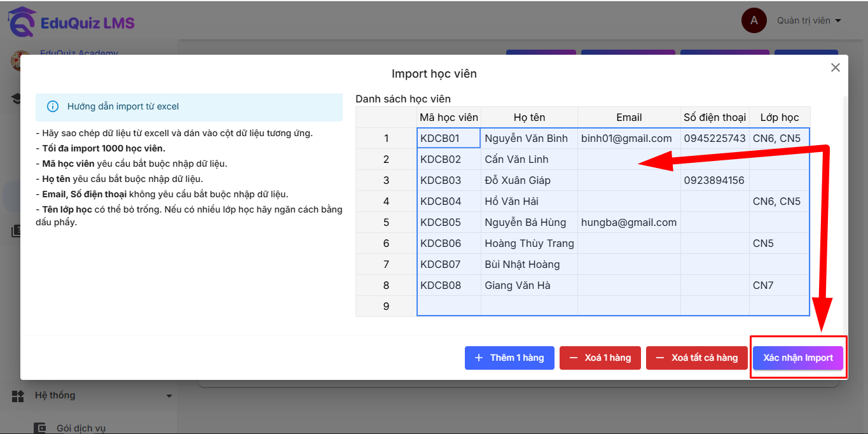
Task: Click the Xoá 1 hàng button
Action: point(600,358)
